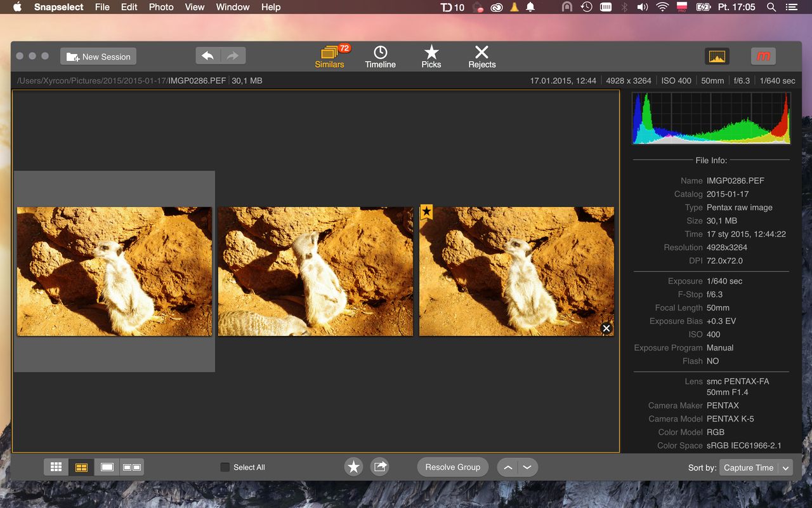Click the redo forward arrow
Image resolution: width=812 pixels, height=508 pixels.
(x=233, y=56)
